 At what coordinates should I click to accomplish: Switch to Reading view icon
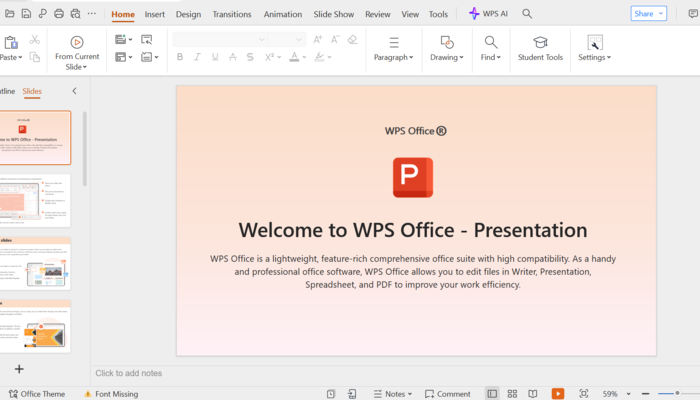point(533,394)
